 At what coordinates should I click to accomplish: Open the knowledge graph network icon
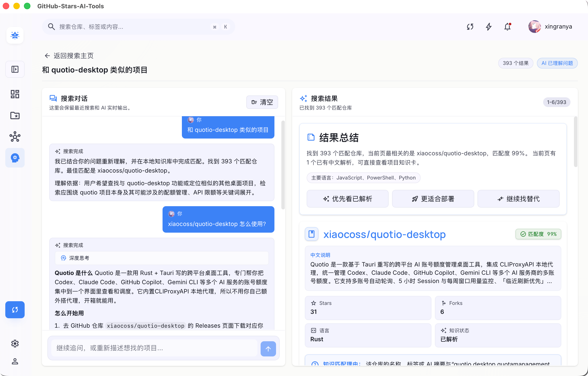[x=15, y=137]
